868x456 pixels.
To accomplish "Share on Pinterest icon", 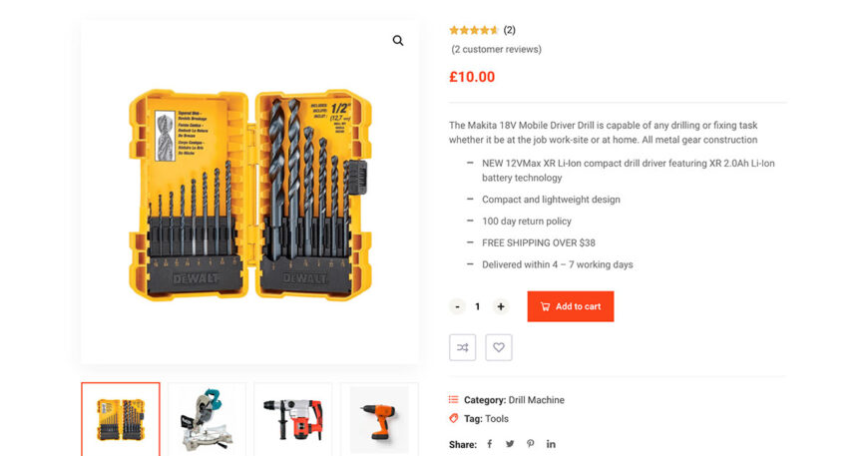I will point(531,444).
